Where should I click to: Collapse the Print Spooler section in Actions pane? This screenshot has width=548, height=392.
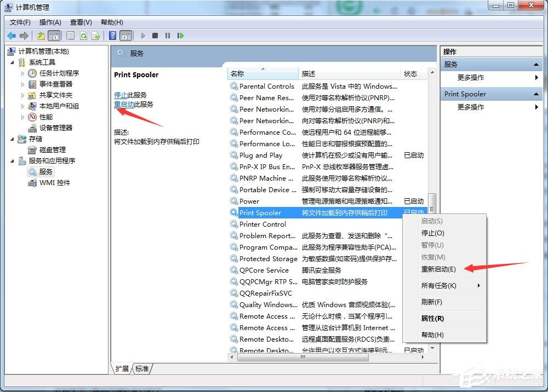536,94
